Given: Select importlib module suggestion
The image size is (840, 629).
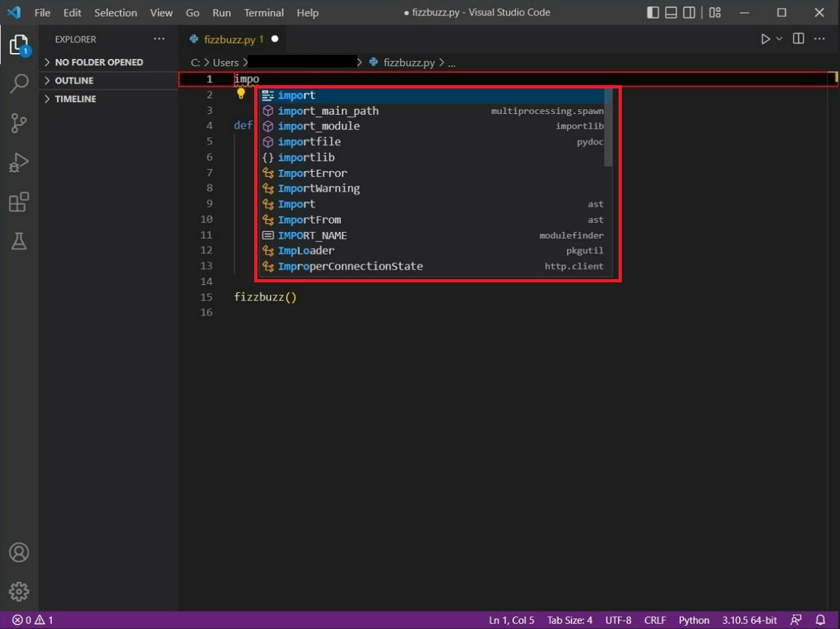Looking at the screenshot, I should coord(431,158).
